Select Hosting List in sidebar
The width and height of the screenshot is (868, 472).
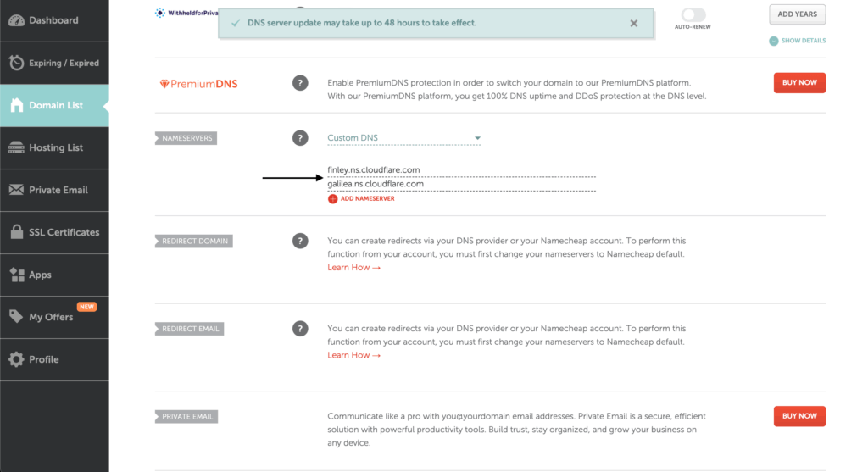tap(53, 147)
